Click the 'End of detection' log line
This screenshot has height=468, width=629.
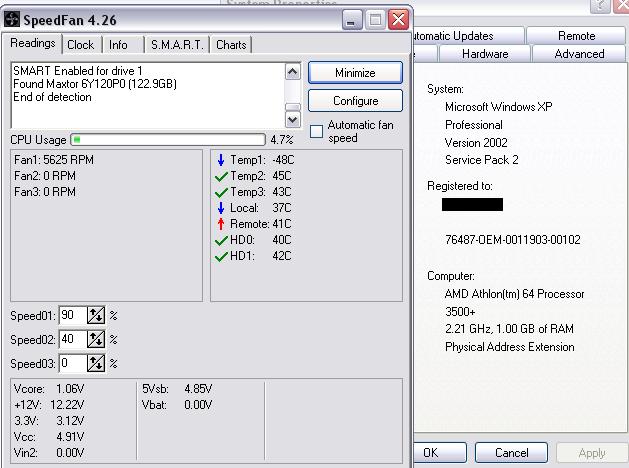point(52,97)
